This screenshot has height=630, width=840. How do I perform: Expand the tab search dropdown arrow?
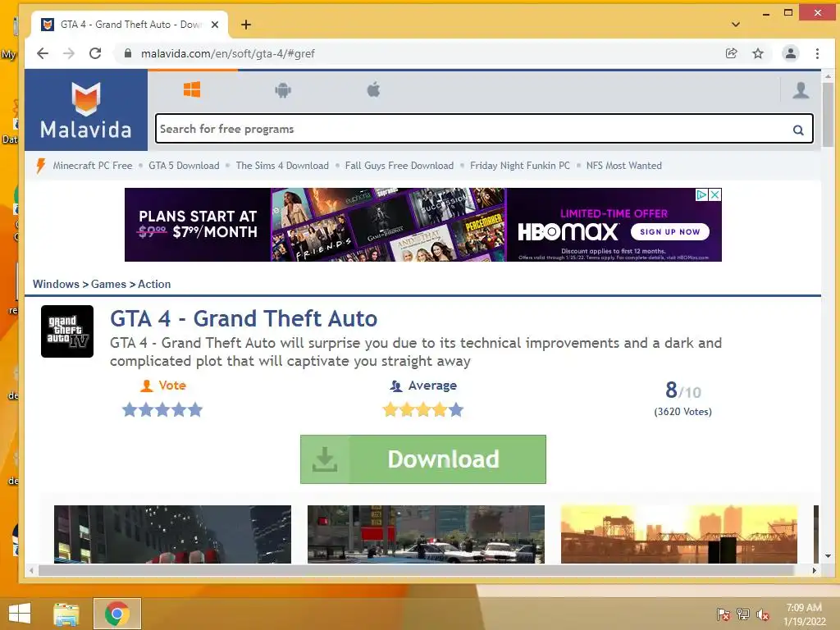tap(736, 25)
